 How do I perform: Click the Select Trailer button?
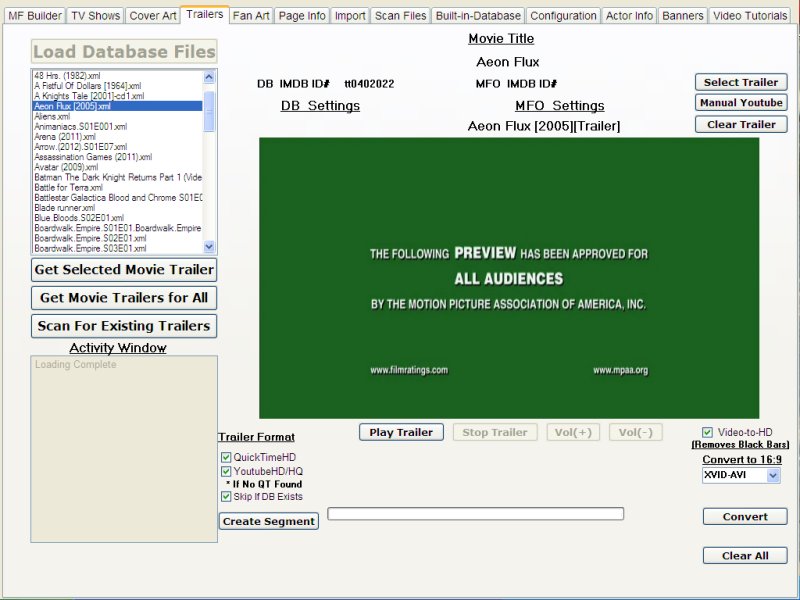pos(741,82)
